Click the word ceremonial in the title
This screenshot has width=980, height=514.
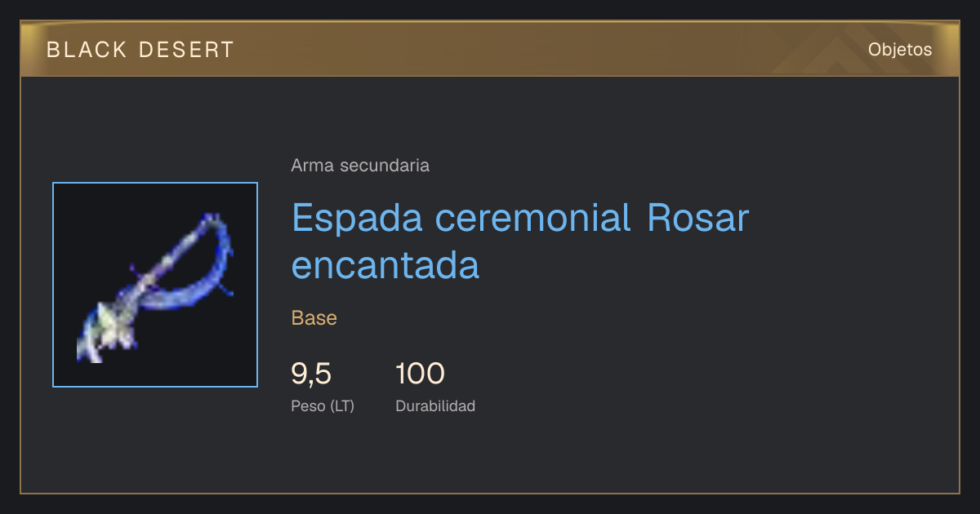[533, 217]
